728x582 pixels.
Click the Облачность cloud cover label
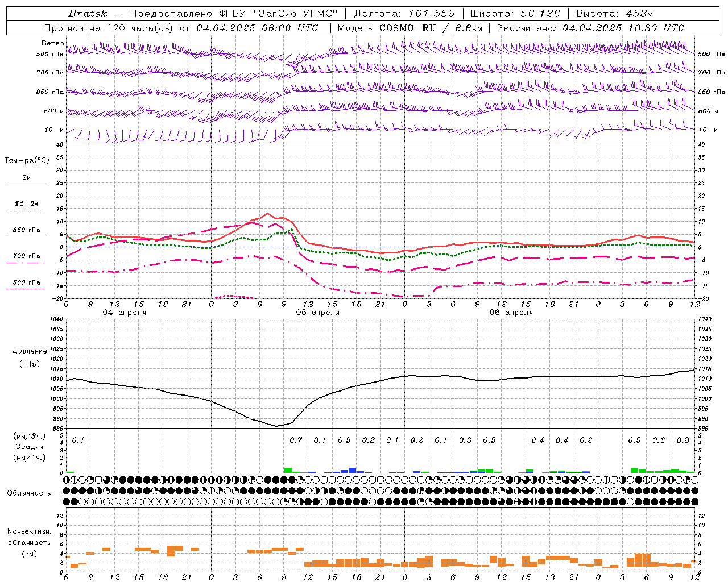coord(29,493)
